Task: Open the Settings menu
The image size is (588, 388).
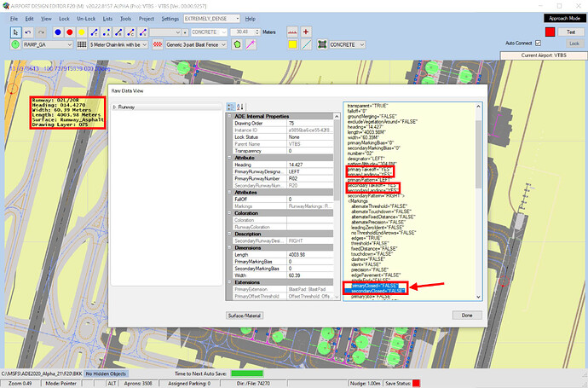Action: click(170, 19)
